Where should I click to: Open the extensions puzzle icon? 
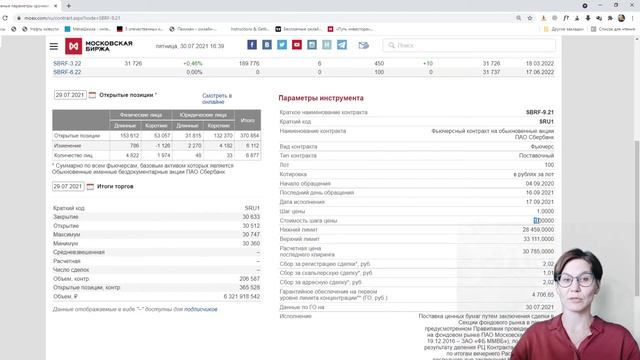point(610,18)
